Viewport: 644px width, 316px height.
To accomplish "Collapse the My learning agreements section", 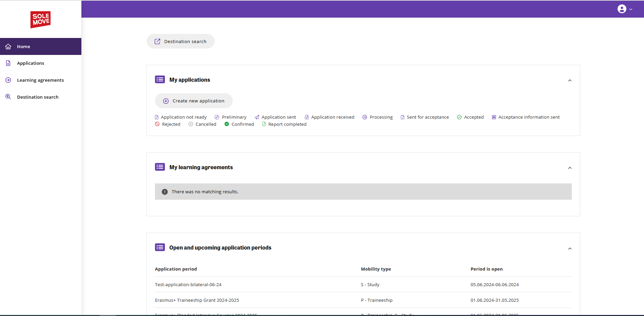I will coord(570,168).
